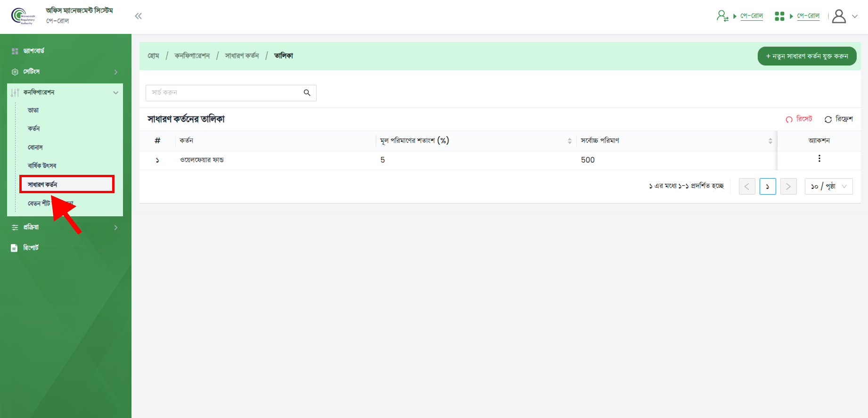Click the Microcredit Regulatory Authority logo
The width and height of the screenshot is (868, 418).
pyautogui.click(x=23, y=16)
